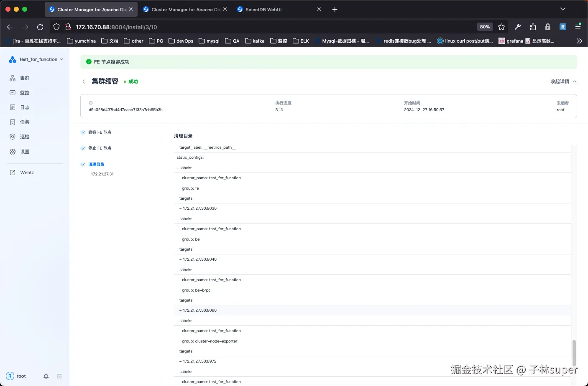This screenshot has width=588, height=386.
Task: Click the 80% zoom level indicator
Action: (485, 27)
